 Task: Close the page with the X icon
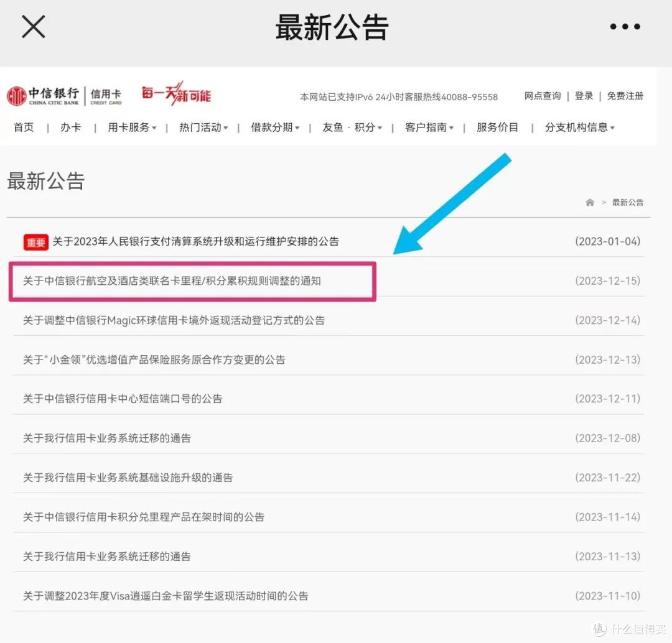(x=34, y=27)
